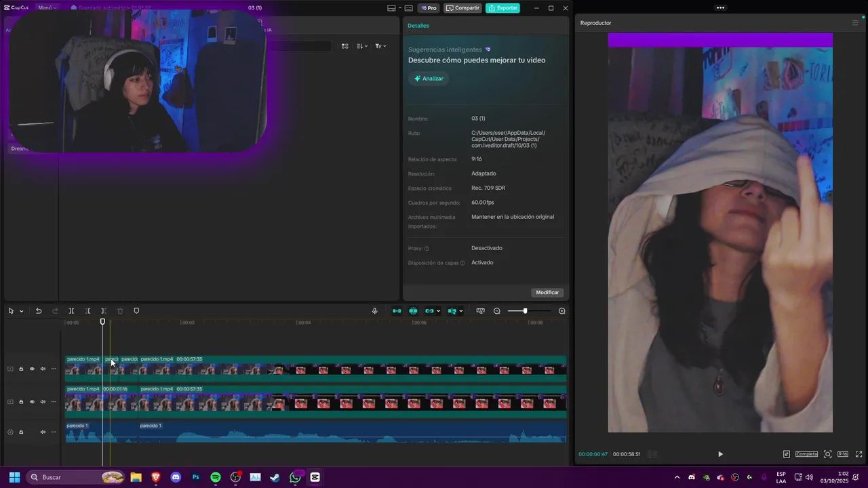Show hidden system tray icons

tap(677, 477)
